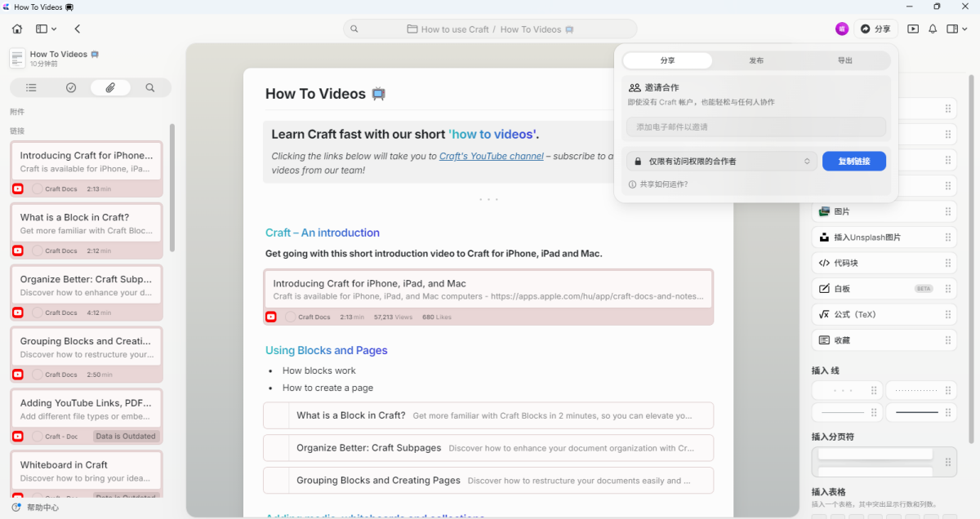Navigate back with the arrow icon

[78, 29]
